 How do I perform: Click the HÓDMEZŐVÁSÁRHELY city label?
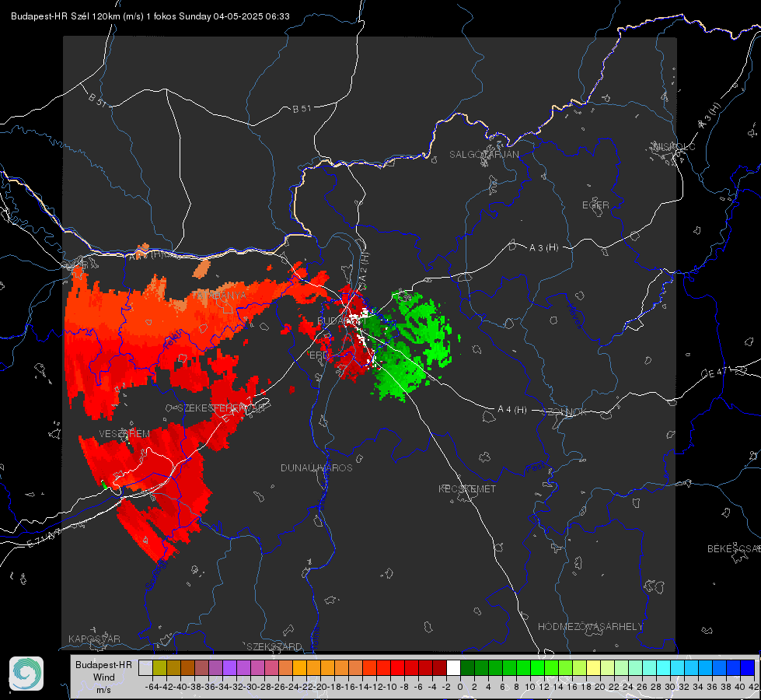[590, 627]
